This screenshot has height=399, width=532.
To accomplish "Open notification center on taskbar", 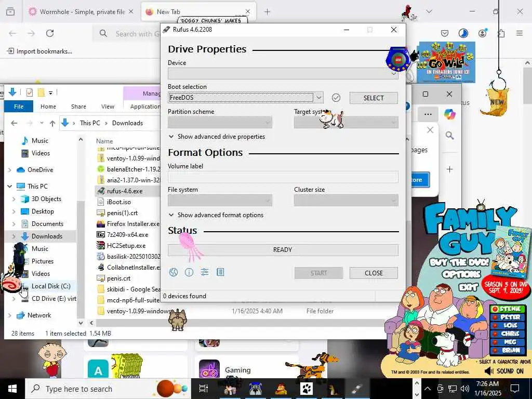I will (515, 389).
